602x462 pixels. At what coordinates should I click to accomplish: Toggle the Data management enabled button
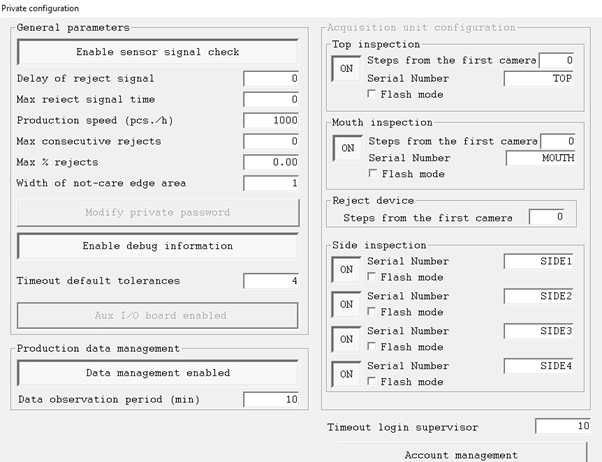(x=158, y=373)
